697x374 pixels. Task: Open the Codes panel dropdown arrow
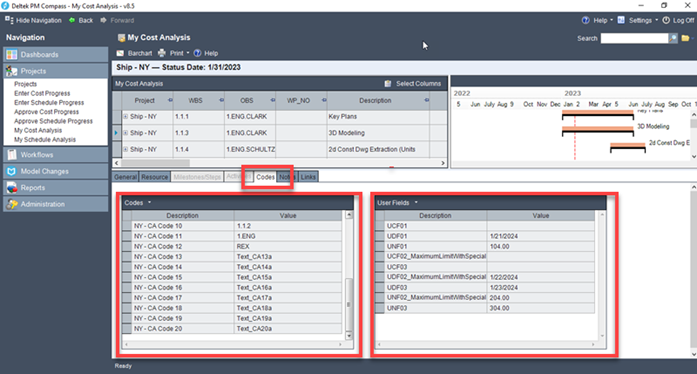[149, 203]
